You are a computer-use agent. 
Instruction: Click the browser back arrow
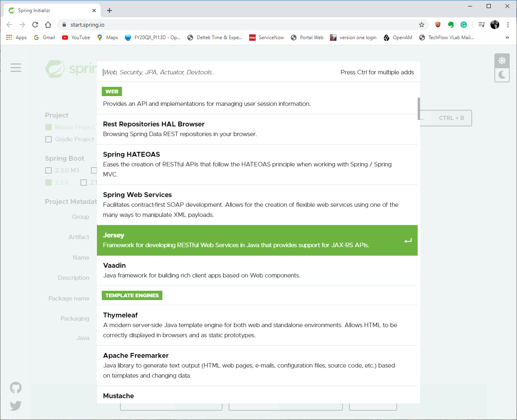(9, 25)
